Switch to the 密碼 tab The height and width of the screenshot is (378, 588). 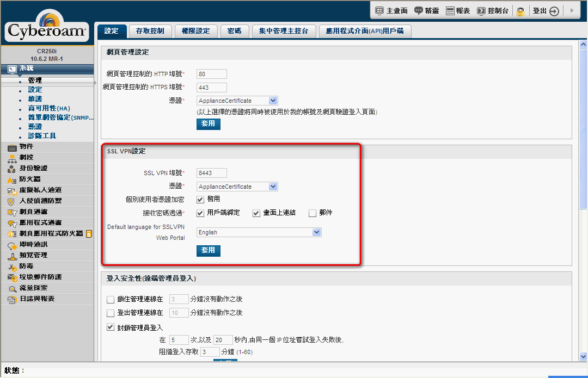[234, 31]
